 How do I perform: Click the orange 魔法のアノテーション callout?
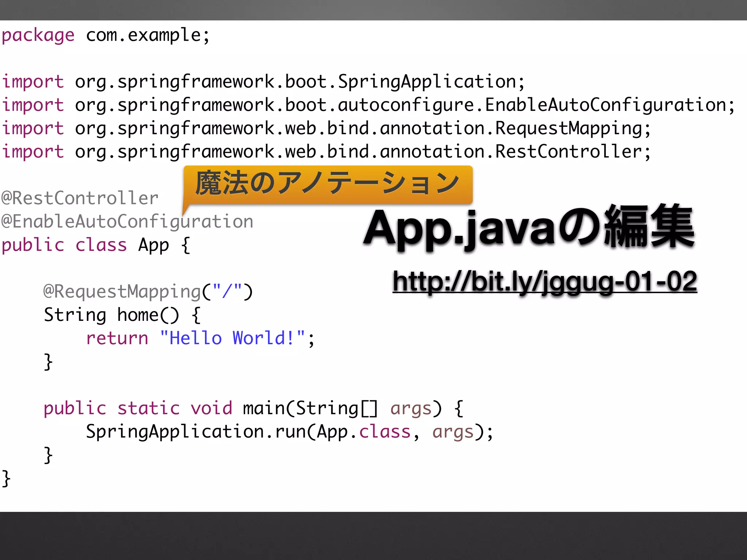328,185
